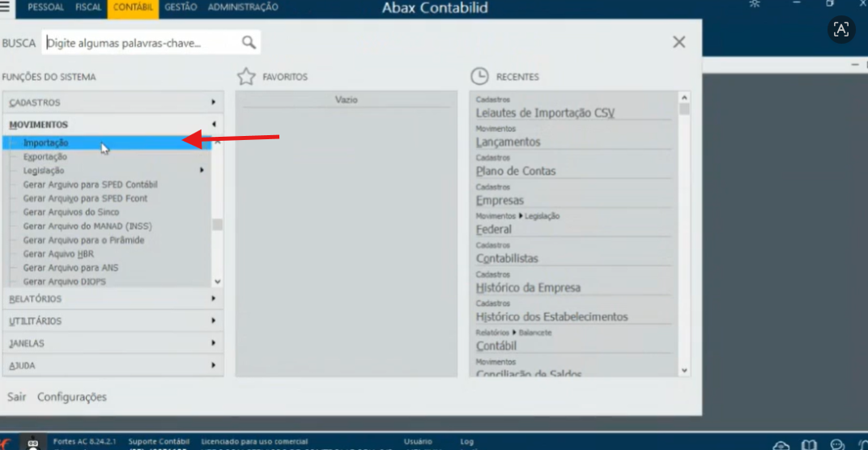Select Exportação under Movimentos

[x=45, y=157]
